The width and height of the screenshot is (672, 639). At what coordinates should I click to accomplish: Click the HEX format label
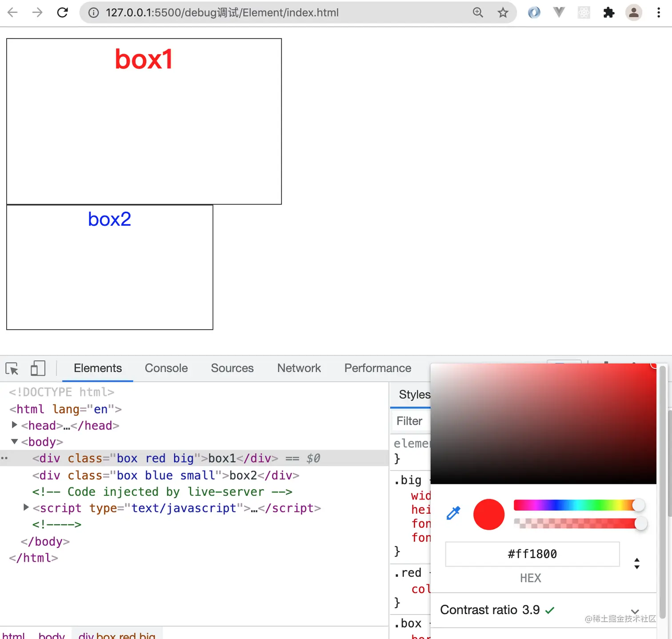531,578
